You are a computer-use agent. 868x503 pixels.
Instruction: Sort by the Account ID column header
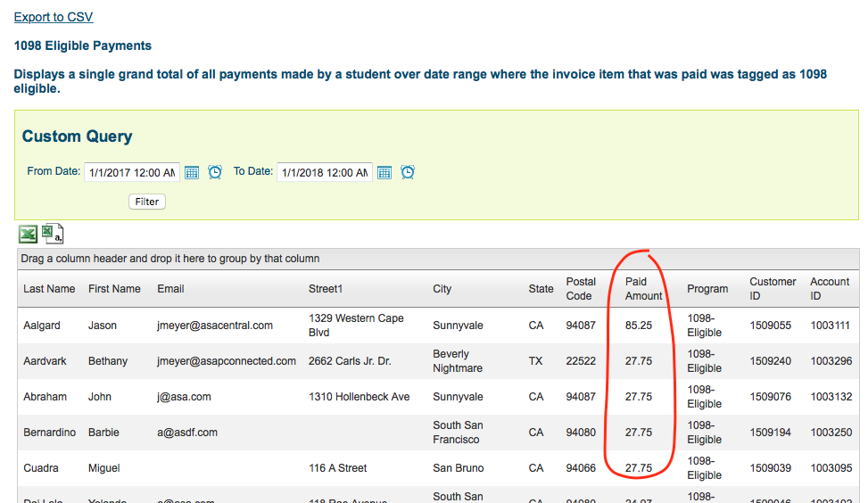pos(830,289)
